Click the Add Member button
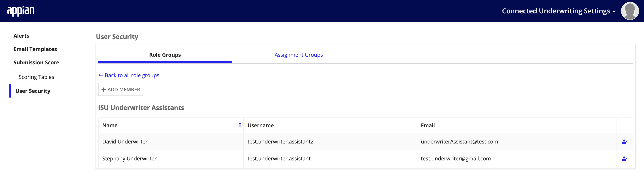The width and height of the screenshot is (644, 177). 121,90
